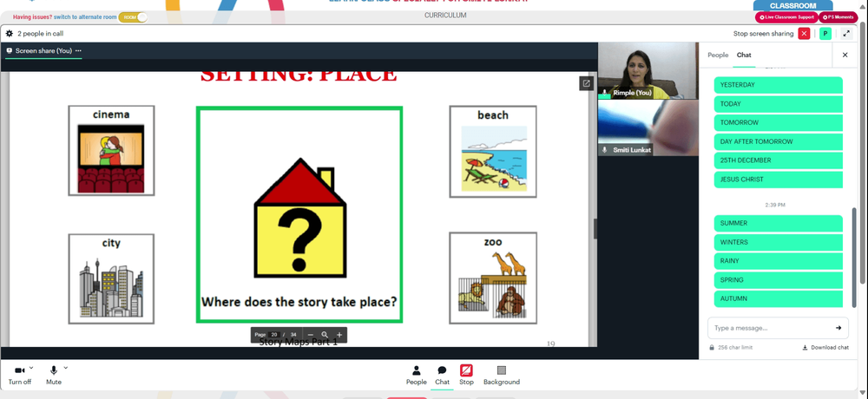This screenshot has height=399, width=868.
Task: Open the Background effects option
Action: coord(502,375)
